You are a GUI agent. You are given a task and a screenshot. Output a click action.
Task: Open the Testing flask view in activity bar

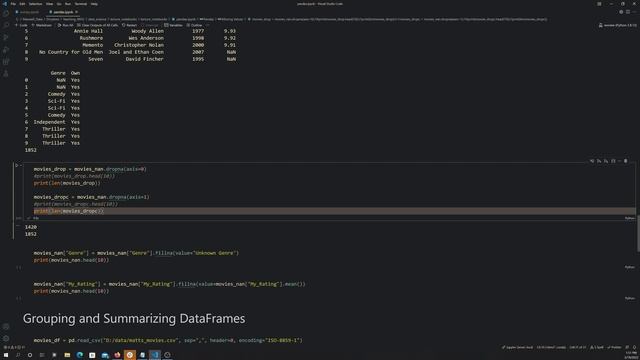click(x=6, y=74)
